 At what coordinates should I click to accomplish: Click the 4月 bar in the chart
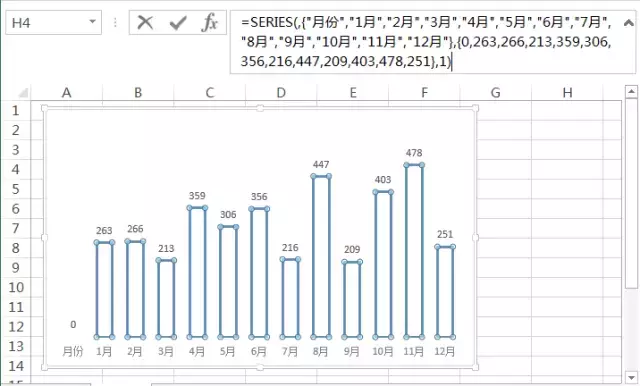[197, 273]
